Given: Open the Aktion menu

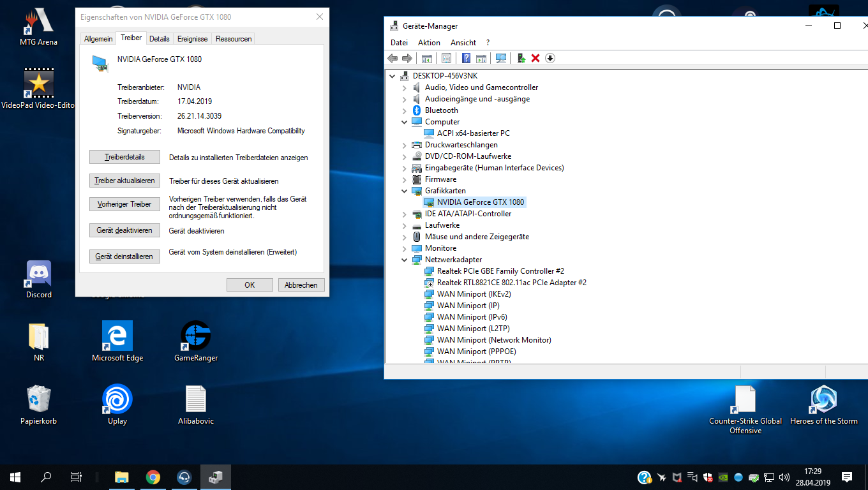Looking at the screenshot, I should click(429, 43).
